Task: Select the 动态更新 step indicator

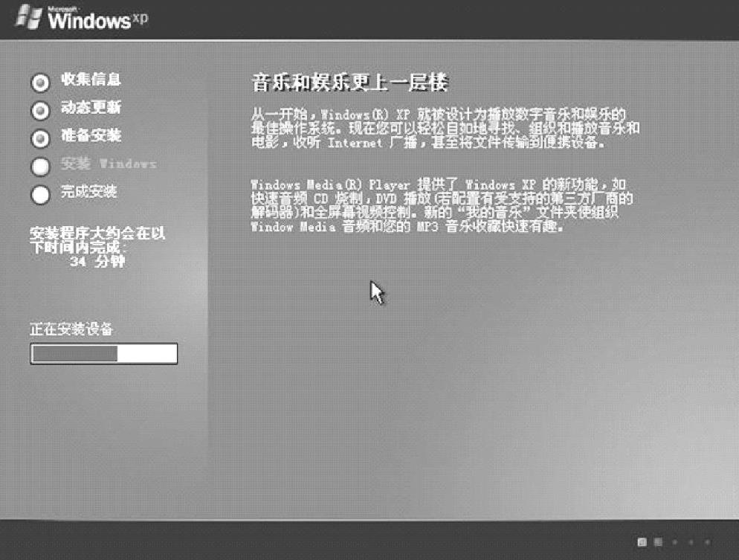Action: click(x=41, y=111)
